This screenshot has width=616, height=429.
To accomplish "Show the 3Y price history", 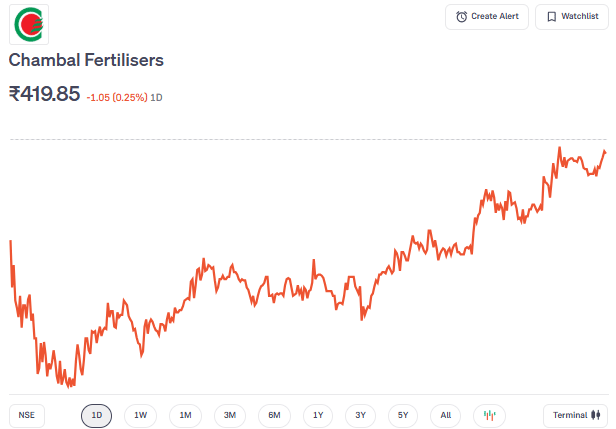I will (x=361, y=415).
